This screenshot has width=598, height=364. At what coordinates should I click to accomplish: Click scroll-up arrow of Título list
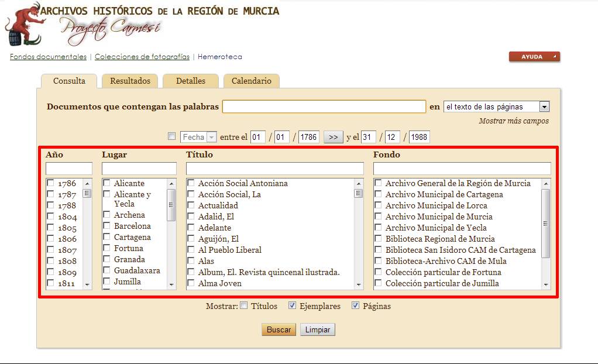pos(359,184)
